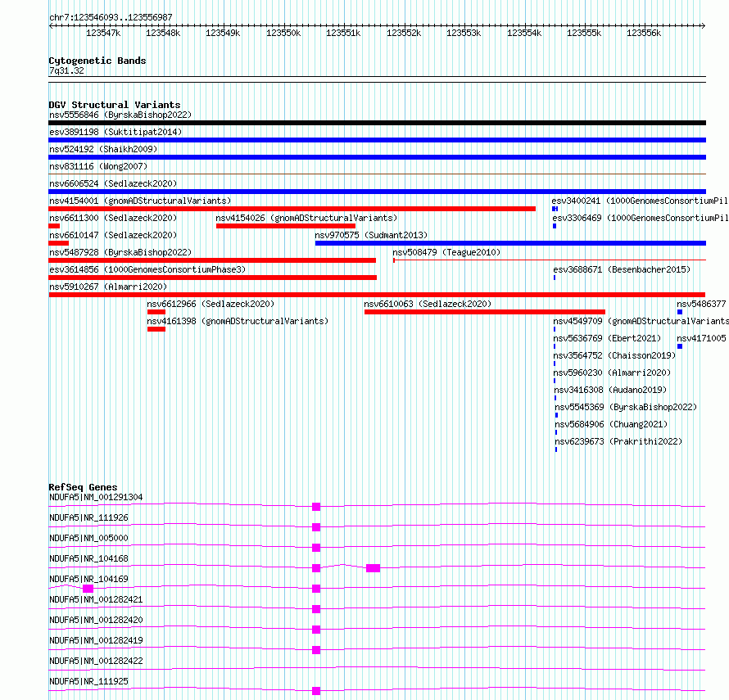Screen dimensions: 729x700
Task: Open the nsv4171005 variant label
Action: tap(701, 338)
